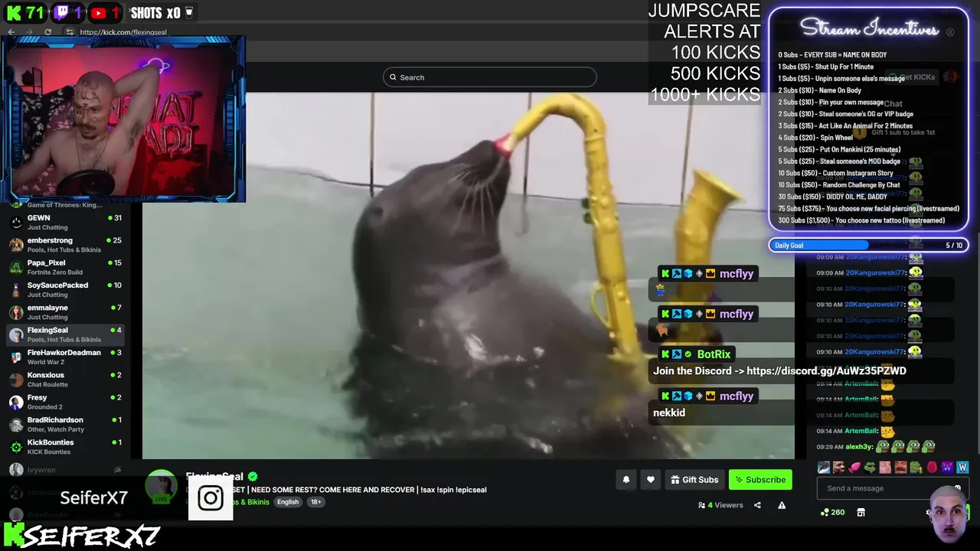Click the blue W emote
Screen dimensions: 980x551
pos(962,467)
